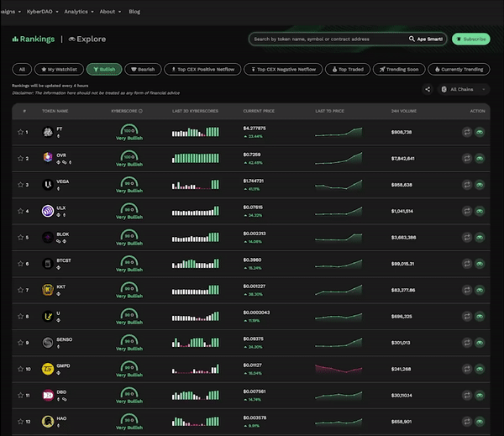
Task: Star the OVR token row
Action: tap(20, 159)
